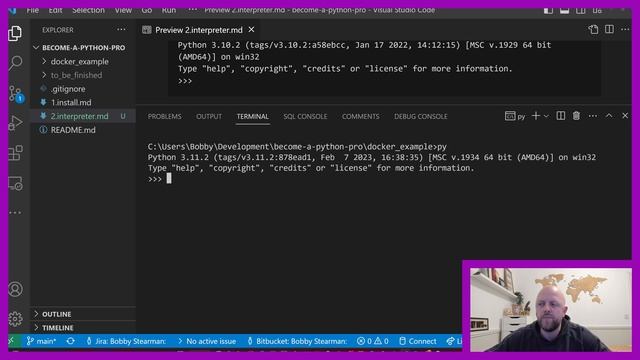The image size is (640, 360).
Task: Click the Preview 2.interpreter.md tab
Action: pos(198,30)
